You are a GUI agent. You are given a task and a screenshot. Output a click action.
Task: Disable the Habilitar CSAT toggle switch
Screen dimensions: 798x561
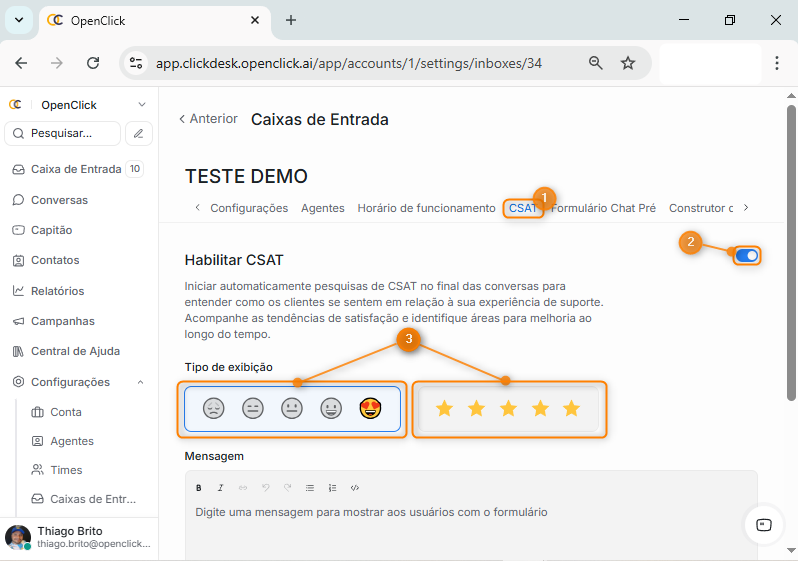pyautogui.click(x=746, y=256)
